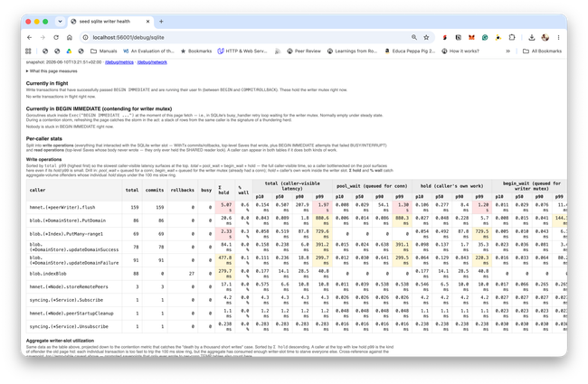Screen dimensions: 588x384
Task: Open the downloads tray icon
Action: [x=532, y=37]
